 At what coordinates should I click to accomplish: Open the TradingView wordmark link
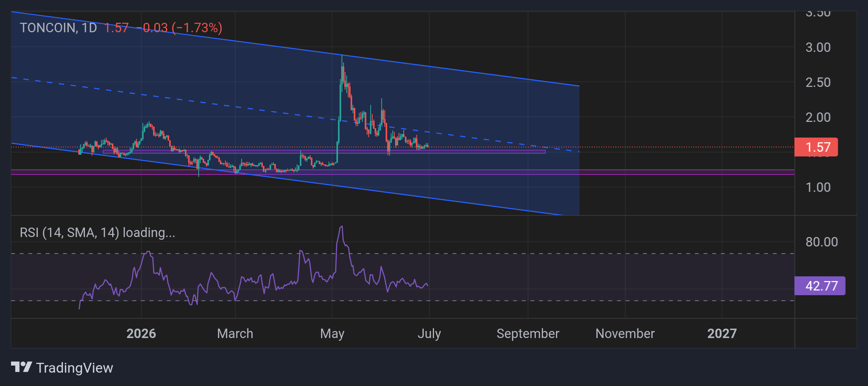tap(74, 368)
